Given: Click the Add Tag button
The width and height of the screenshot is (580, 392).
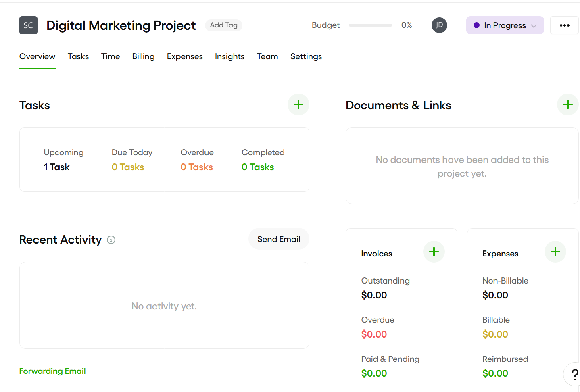Looking at the screenshot, I should [x=223, y=25].
